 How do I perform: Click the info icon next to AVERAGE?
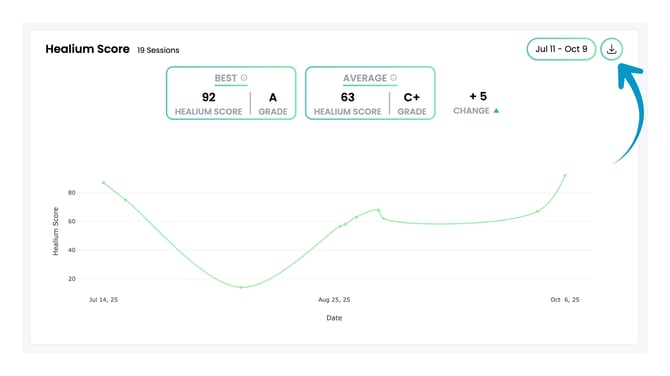393,78
